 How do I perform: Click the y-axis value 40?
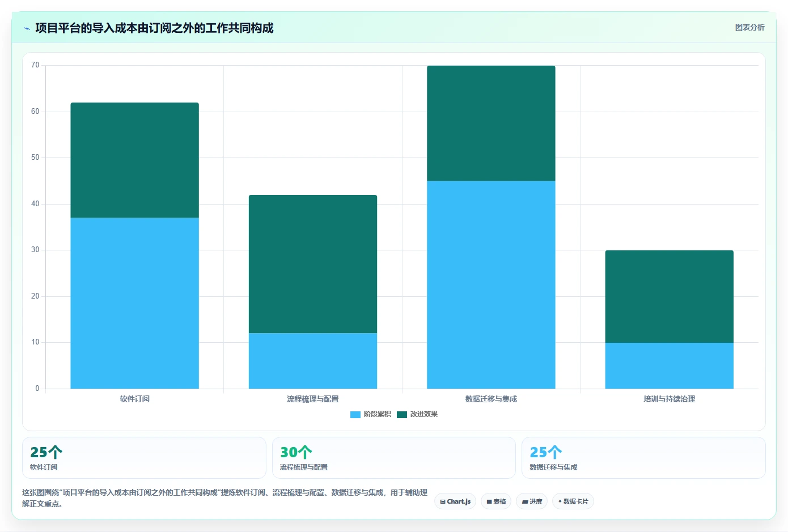point(35,204)
